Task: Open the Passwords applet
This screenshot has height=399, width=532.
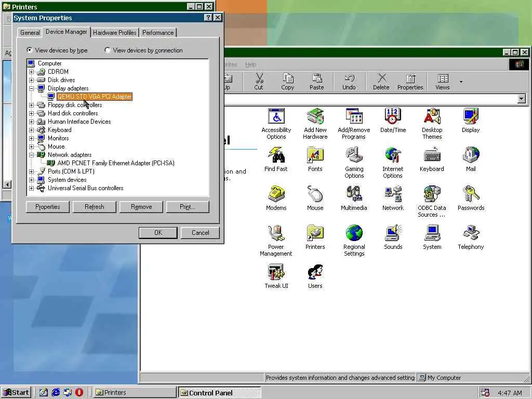Action: point(471,198)
